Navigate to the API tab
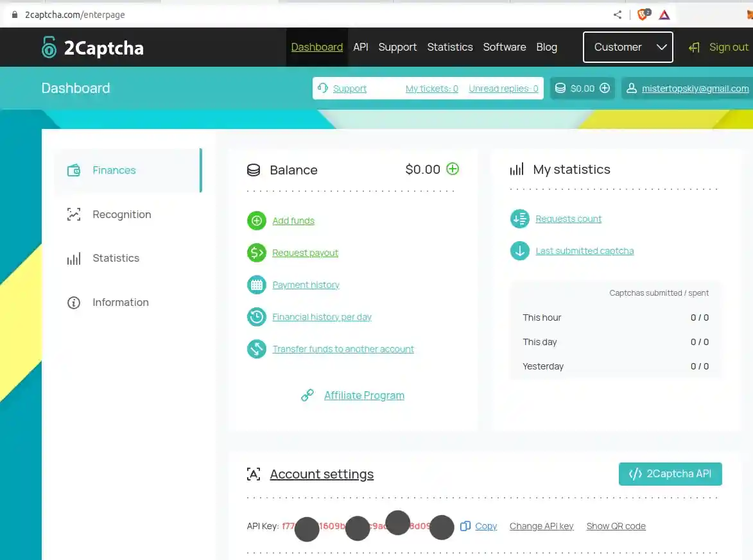 [x=361, y=47]
